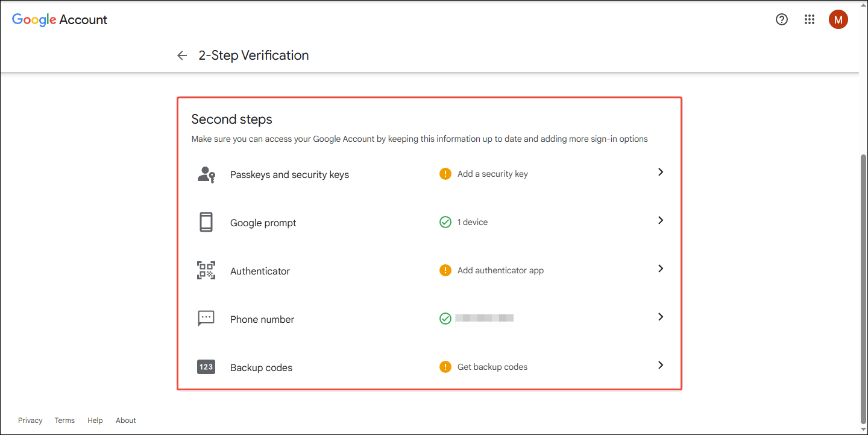Expand the Backup codes row chevron

pos(661,365)
